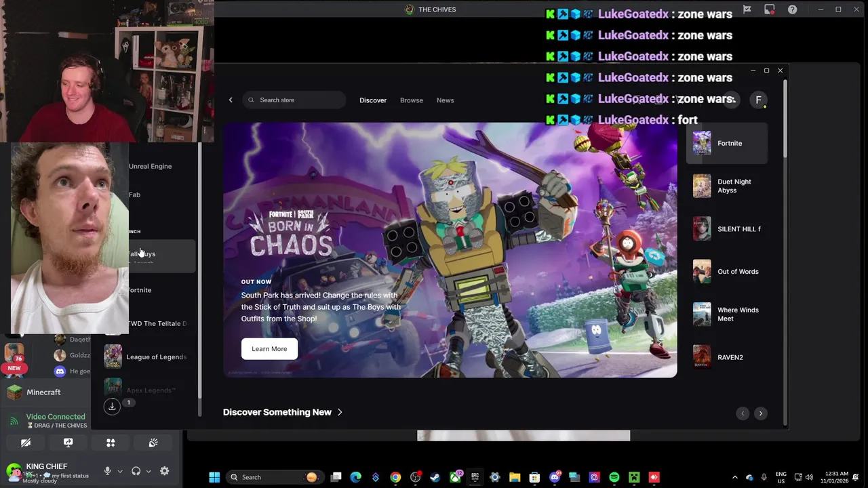Viewport: 868px width, 488px height.
Task: Show next carousel items with right arrow
Action: (x=761, y=413)
